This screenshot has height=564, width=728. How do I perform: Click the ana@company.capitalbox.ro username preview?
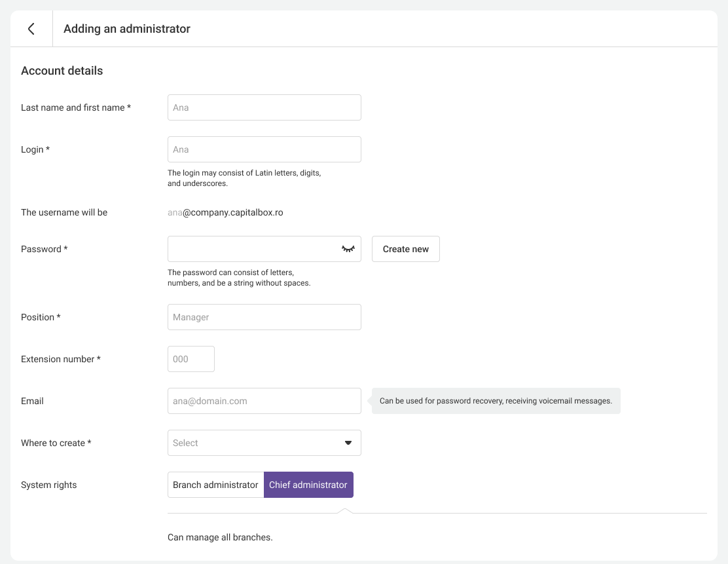[x=225, y=212]
